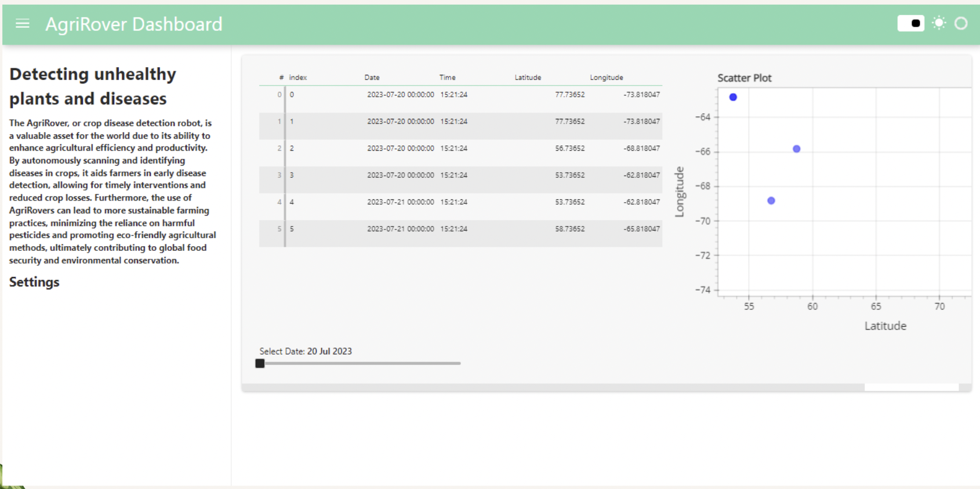Sort table by Date column header
This screenshot has width=980, height=489.
pos(372,78)
